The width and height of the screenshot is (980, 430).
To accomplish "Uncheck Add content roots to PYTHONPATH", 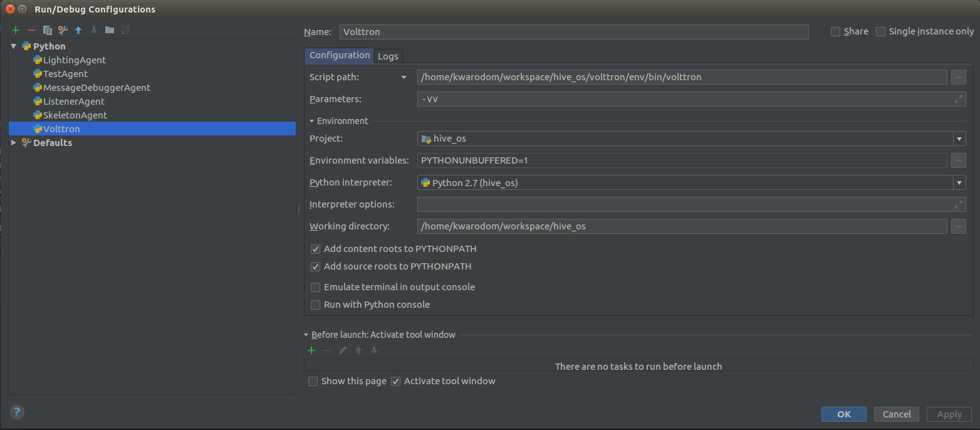I will (315, 249).
